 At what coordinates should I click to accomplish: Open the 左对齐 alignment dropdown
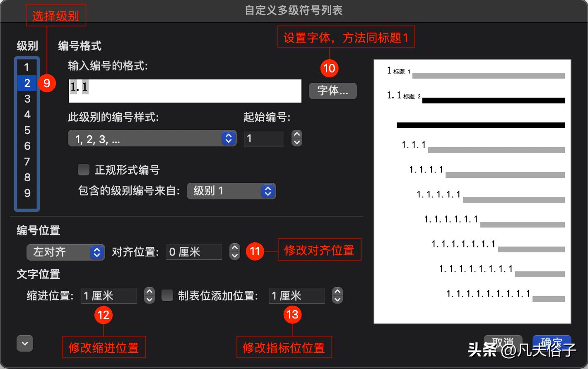coord(65,252)
